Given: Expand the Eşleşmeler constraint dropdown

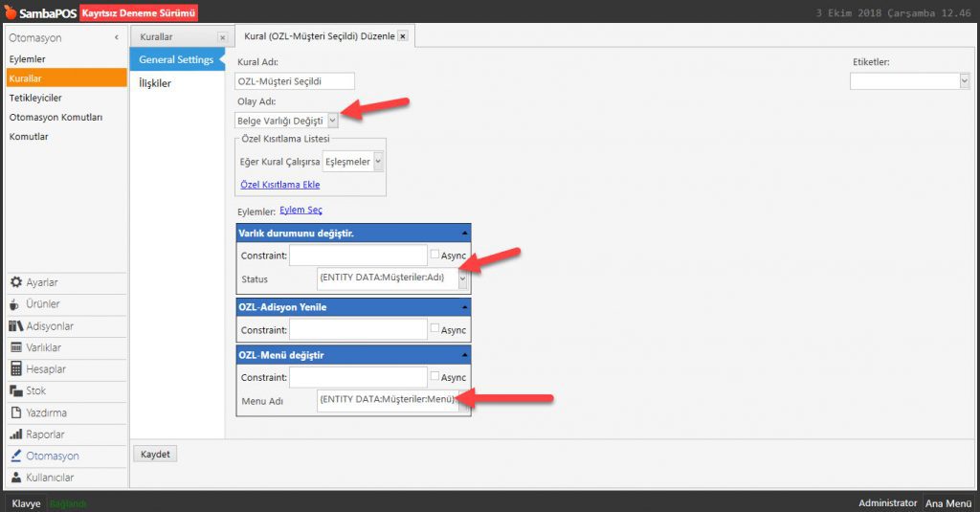Looking at the screenshot, I should pyautogui.click(x=378, y=162).
